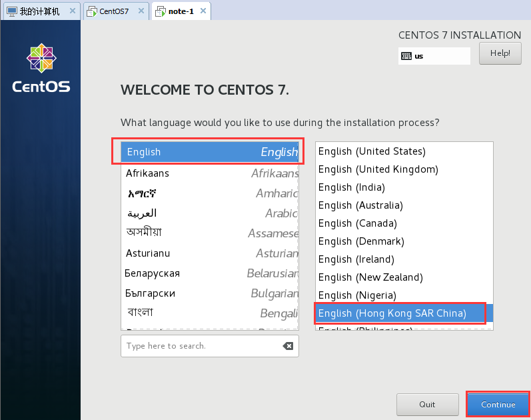Choose English (United Kingdom) locale
This screenshot has width=531, height=420.
(x=404, y=169)
